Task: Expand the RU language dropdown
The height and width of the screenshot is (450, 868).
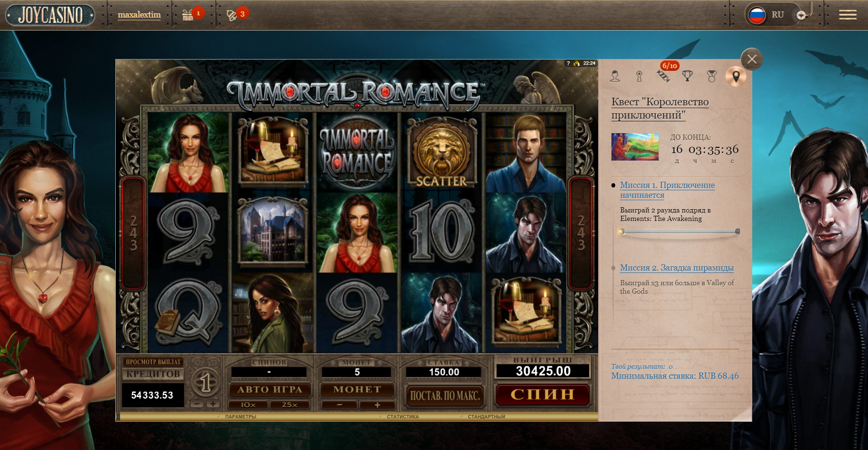Action: 801,15
